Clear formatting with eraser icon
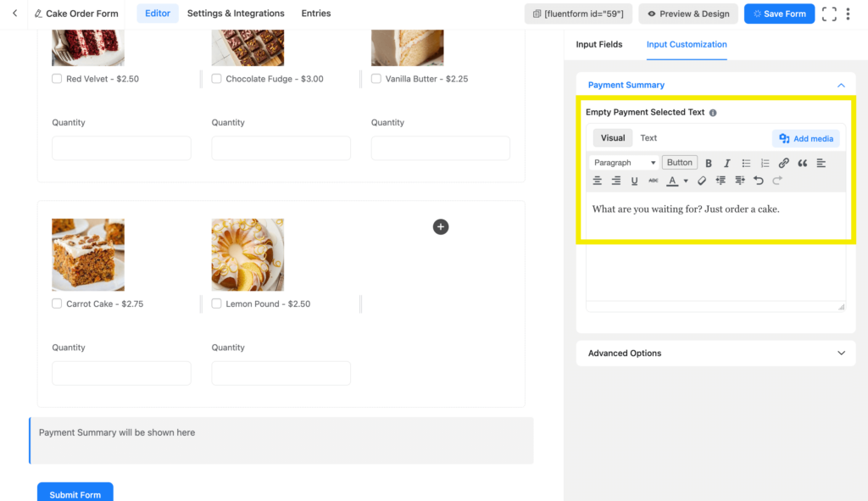Image resolution: width=868 pixels, height=501 pixels. click(x=701, y=181)
